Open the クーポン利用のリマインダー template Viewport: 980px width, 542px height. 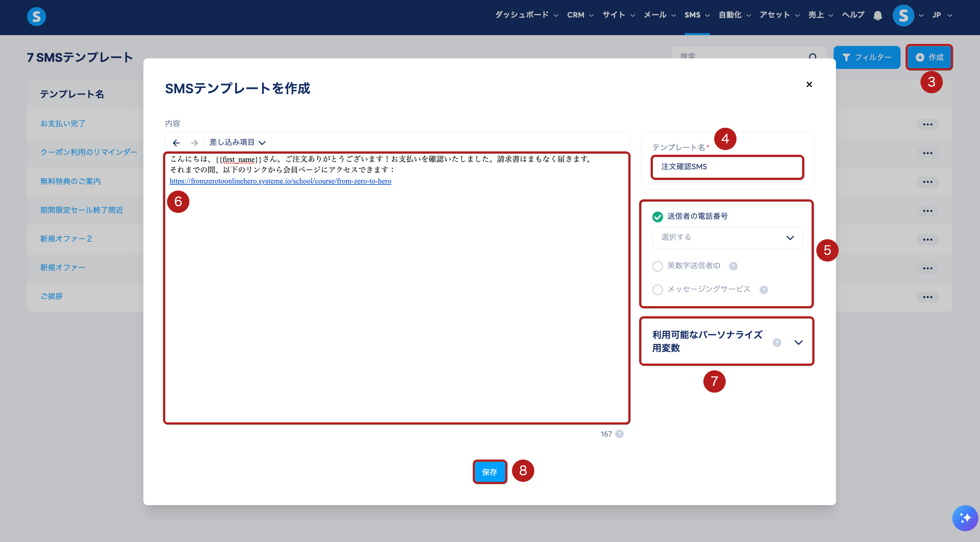[x=89, y=152]
